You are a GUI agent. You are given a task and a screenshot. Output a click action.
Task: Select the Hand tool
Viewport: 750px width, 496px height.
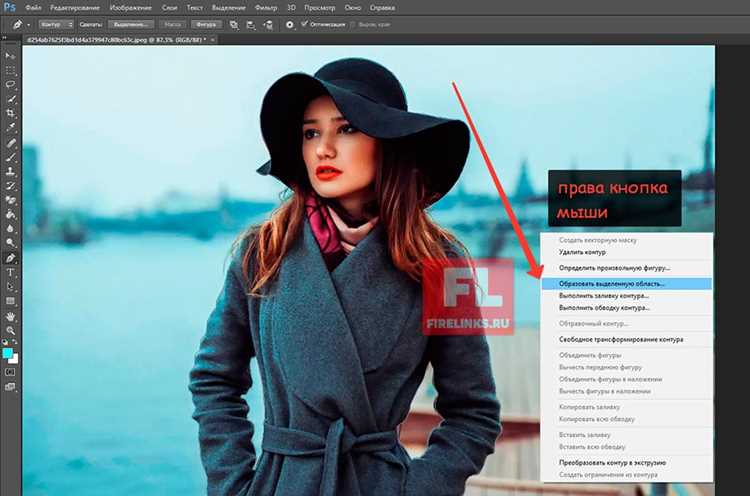10,316
